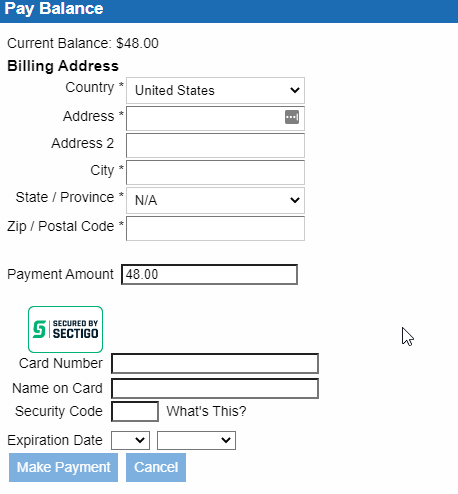Click the Secured by Sectigo badge
Image resolution: width=458 pixels, height=494 pixels.
click(65, 329)
